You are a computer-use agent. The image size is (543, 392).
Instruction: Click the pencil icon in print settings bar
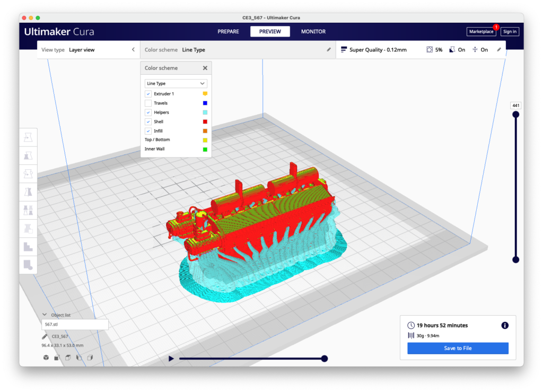point(499,49)
